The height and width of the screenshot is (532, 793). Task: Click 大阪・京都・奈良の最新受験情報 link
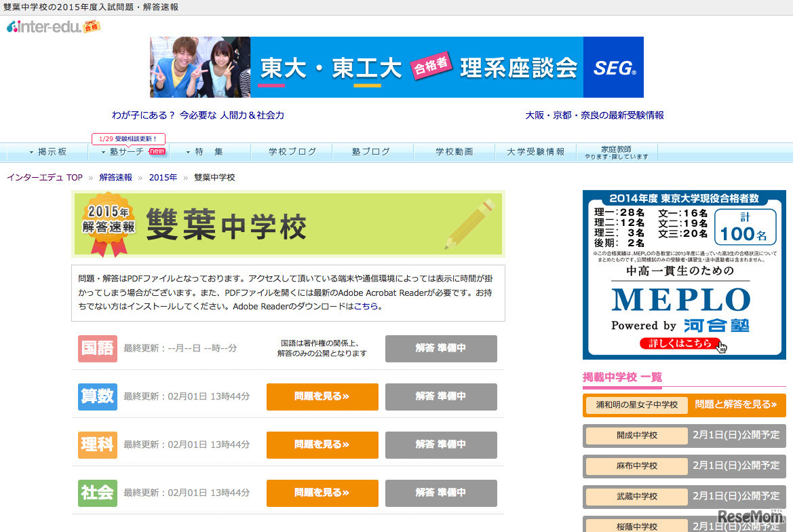[594, 115]
